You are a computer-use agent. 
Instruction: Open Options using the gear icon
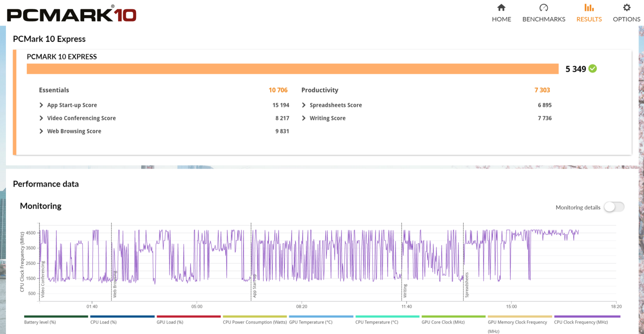pyautogui.click(x=626, y=8)
